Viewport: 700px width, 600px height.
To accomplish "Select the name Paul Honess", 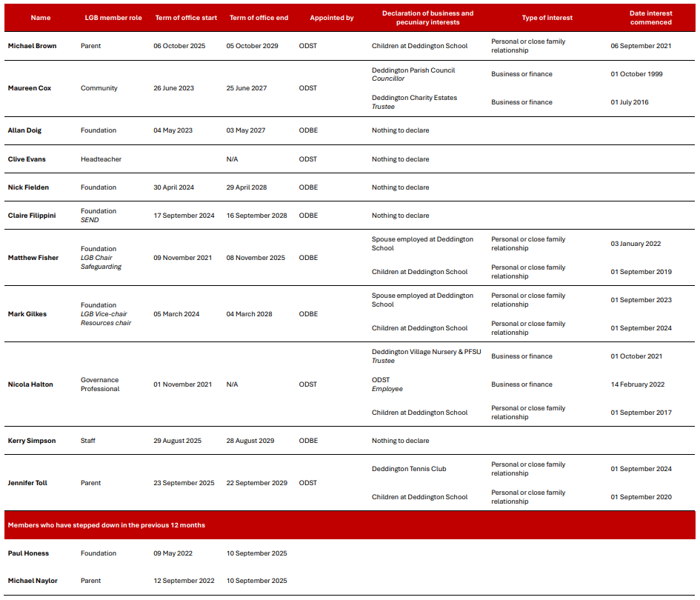I will pos(30,553).
